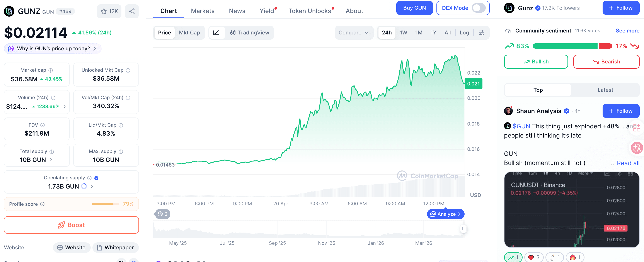Open the Yield tab
The height and width of the screenshot is (262, 644).
(x=267, y=11)
